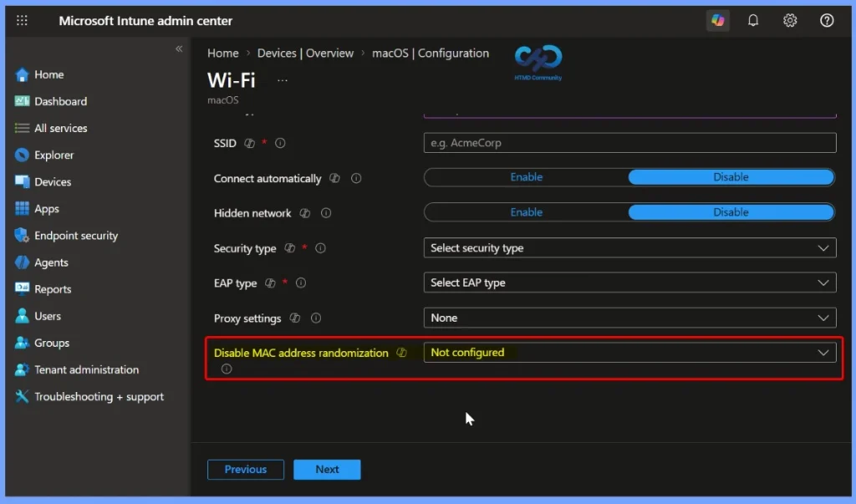Screen dimensions: 856x504
Task: Open the EAP type dropdown
Action: point(629,283)
